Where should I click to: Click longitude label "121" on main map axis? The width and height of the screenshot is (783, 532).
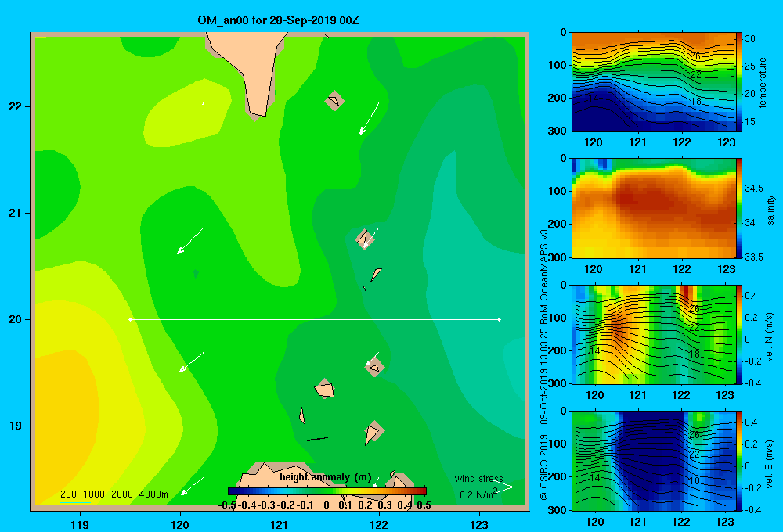[280, 524]
